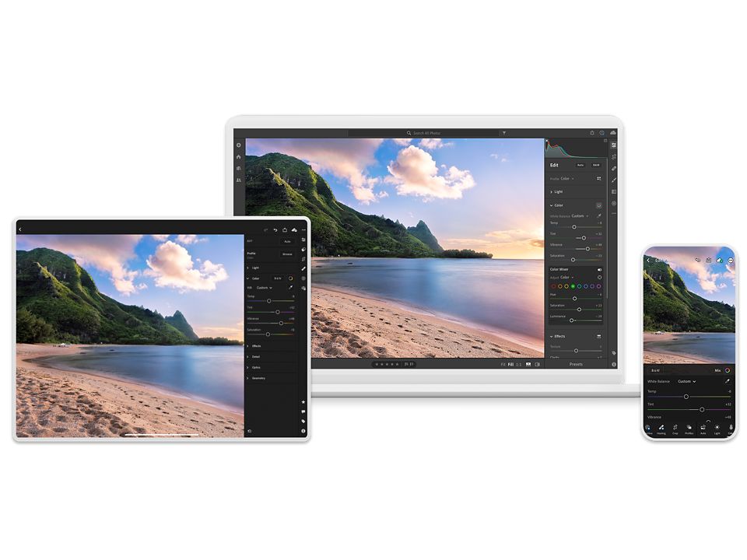Expand the Geometry section on tablet
The image size is (747, 560).
258,378
